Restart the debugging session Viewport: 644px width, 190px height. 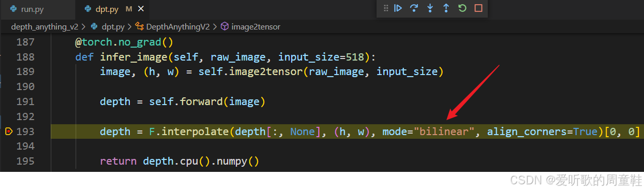[x=462, y=8]
